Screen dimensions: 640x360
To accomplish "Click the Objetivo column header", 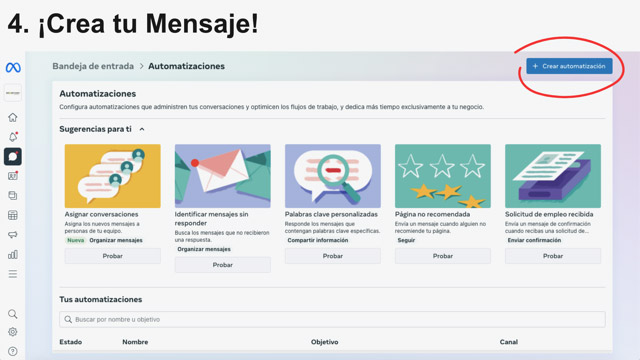I will point(324,342).
